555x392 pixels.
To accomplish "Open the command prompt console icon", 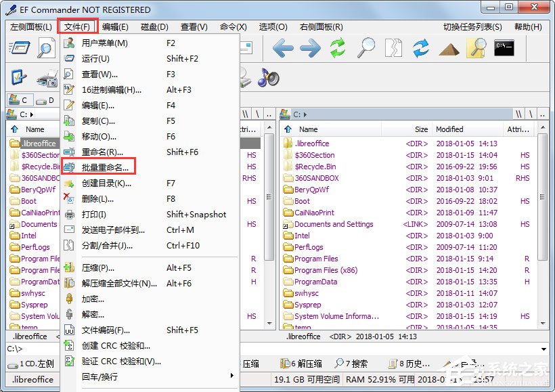I will pos(504,48).
